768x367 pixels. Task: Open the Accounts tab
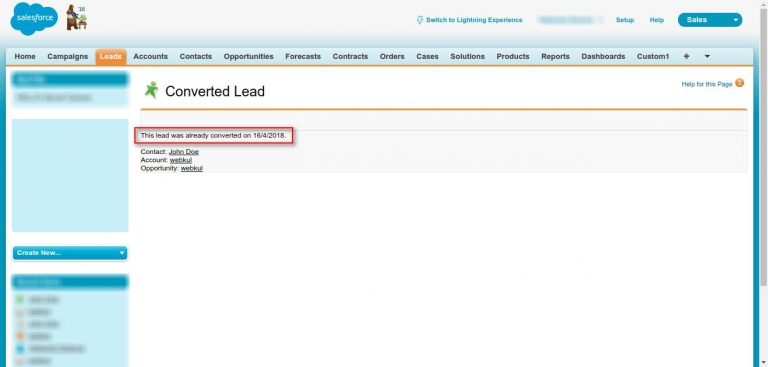point(150,56)
